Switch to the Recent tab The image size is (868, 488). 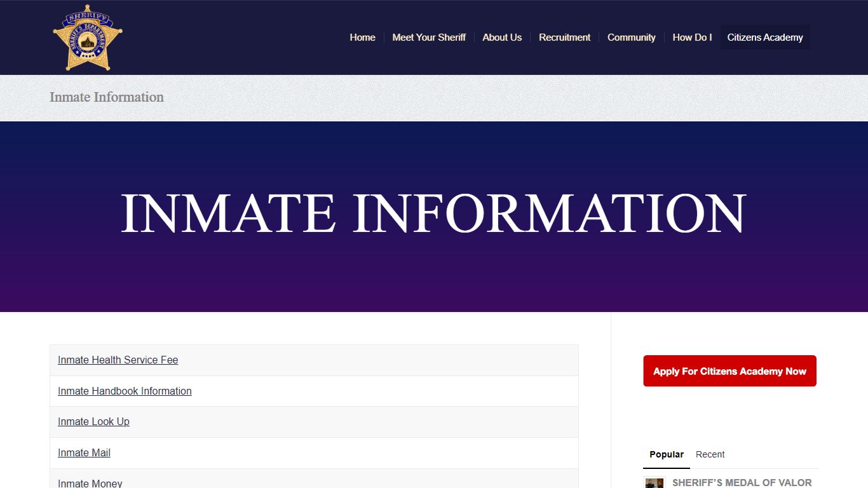click(x=710, y=454)
